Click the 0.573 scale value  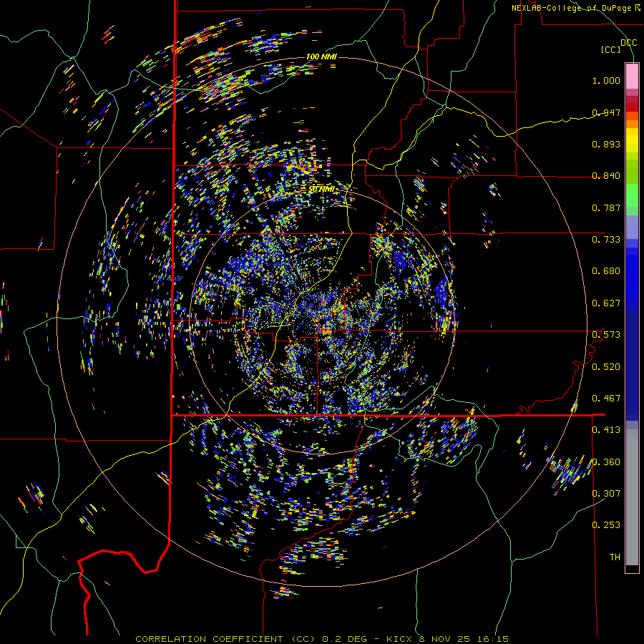click(606, 335)
